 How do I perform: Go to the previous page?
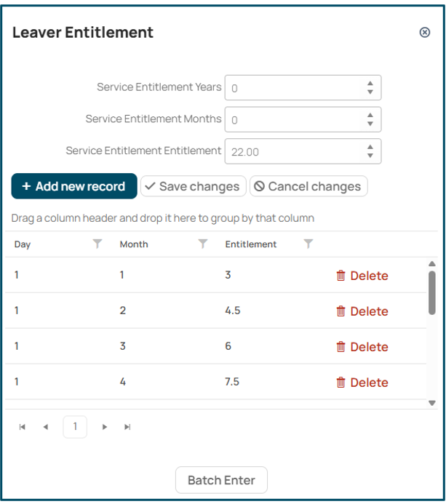46,427
